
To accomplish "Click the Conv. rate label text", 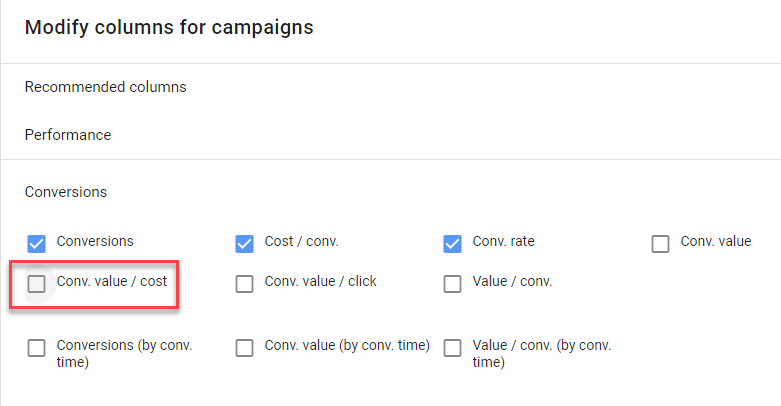I will [504, 241].
